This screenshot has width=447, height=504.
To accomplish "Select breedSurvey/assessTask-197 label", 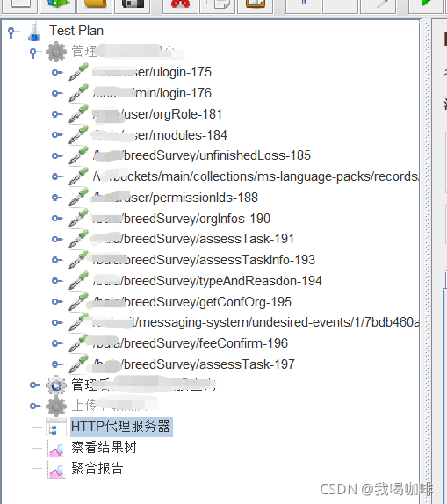I will coord(193,364).
